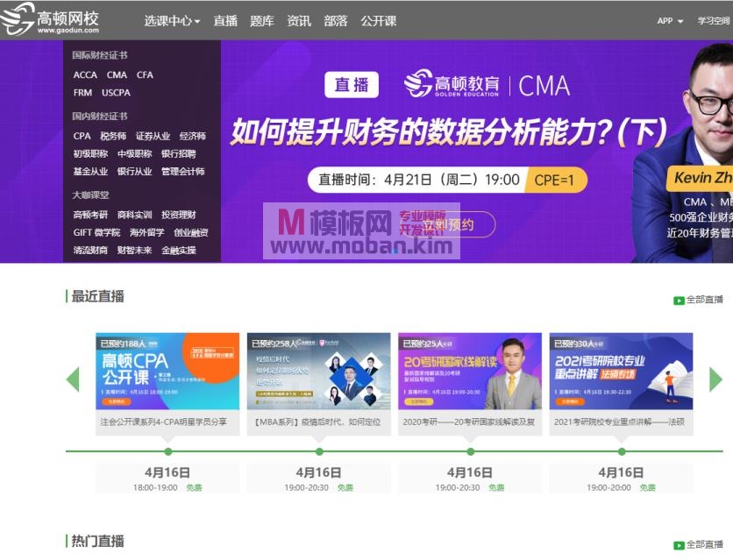This screenshot has height=560, width=733.
Task: Open the 部落 nav item
Action: (336, 21)
